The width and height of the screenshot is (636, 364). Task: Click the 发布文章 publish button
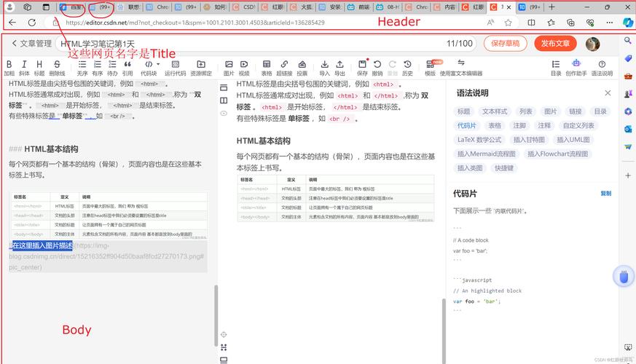pyautogui.click(x=555, y=44)
